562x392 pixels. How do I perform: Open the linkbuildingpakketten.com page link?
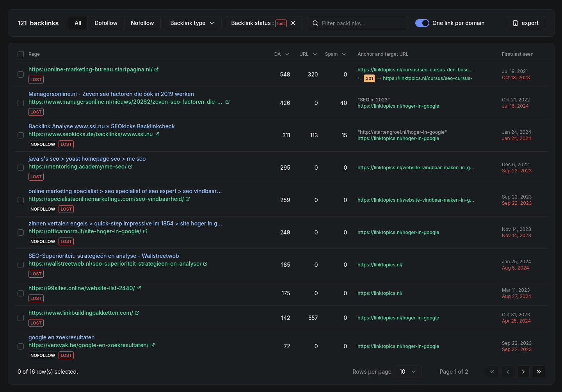tap(81, 313)
